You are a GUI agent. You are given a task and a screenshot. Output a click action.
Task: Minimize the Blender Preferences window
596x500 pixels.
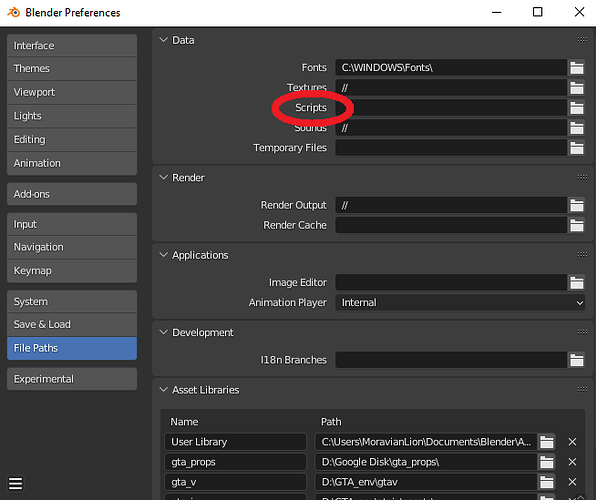point(496,12)
